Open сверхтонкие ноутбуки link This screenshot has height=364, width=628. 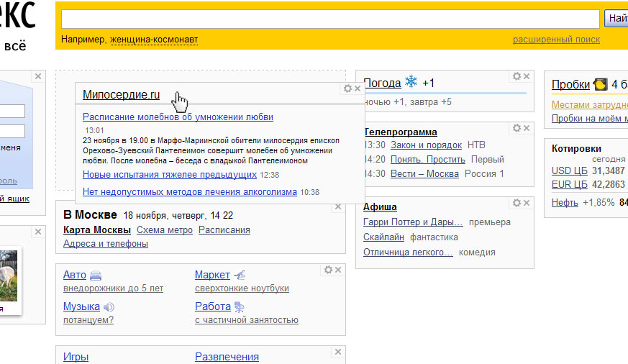click(x=242, y=288)
